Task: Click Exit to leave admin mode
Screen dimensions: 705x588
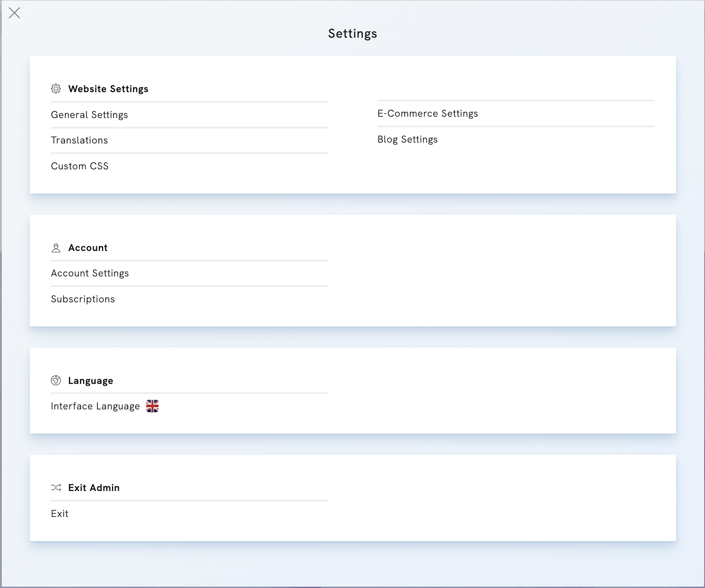Action: point(60,513)
